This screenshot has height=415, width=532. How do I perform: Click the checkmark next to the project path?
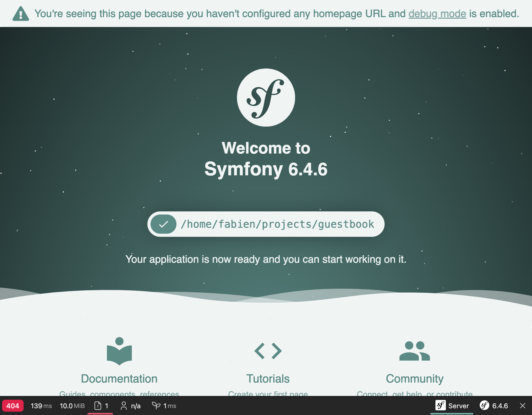(163, 224)
